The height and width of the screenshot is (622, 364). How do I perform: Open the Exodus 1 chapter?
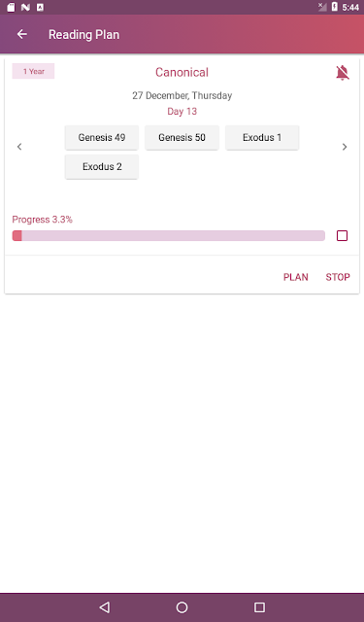click(x=262, y=138)
